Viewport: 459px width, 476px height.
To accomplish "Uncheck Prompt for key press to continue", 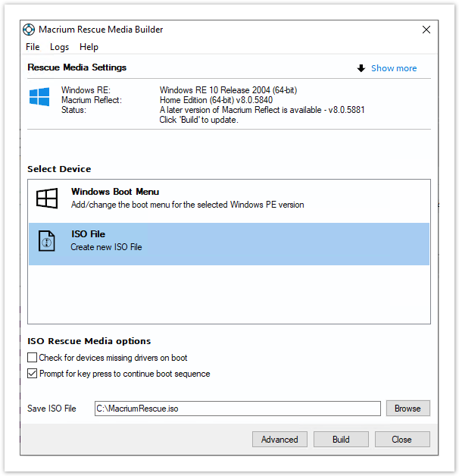I will (32, 374).
